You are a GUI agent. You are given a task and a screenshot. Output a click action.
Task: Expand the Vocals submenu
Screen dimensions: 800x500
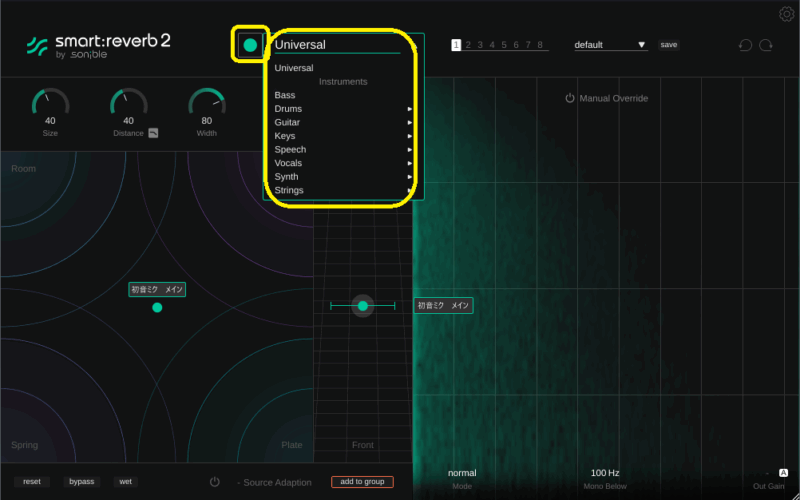343,163
